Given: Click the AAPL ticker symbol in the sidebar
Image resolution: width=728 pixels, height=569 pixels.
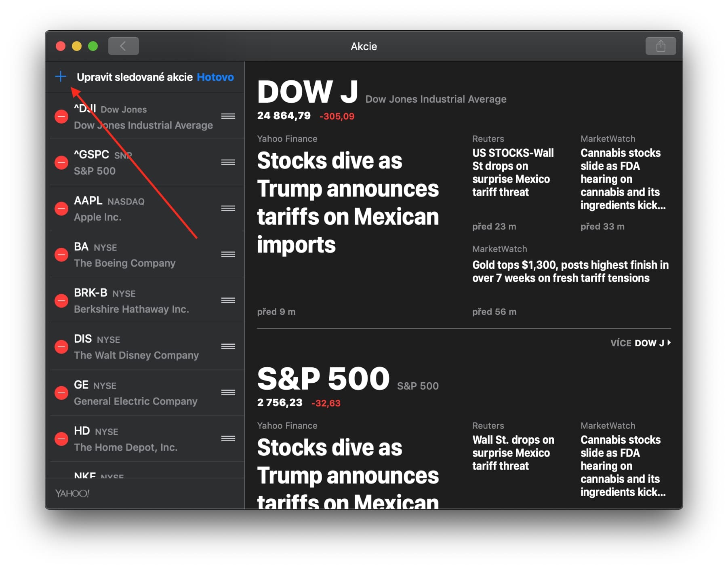Looking at the screenshot, I should click(x=88, y=200).
